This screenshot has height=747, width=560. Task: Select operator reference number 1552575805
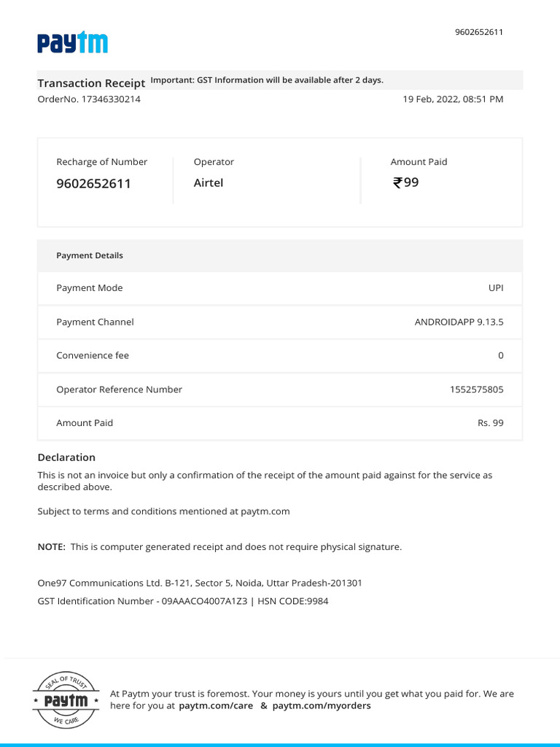click(476, 390)
